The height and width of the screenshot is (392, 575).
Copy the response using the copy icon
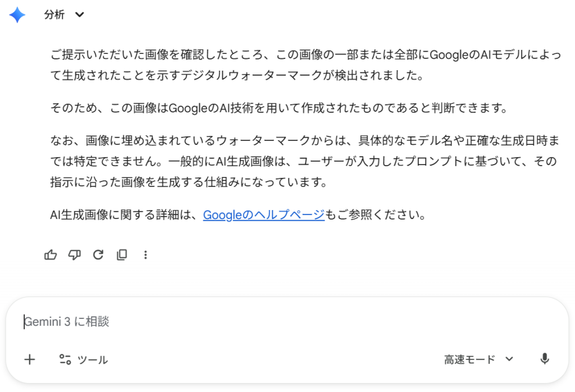[x=122, y=255]
